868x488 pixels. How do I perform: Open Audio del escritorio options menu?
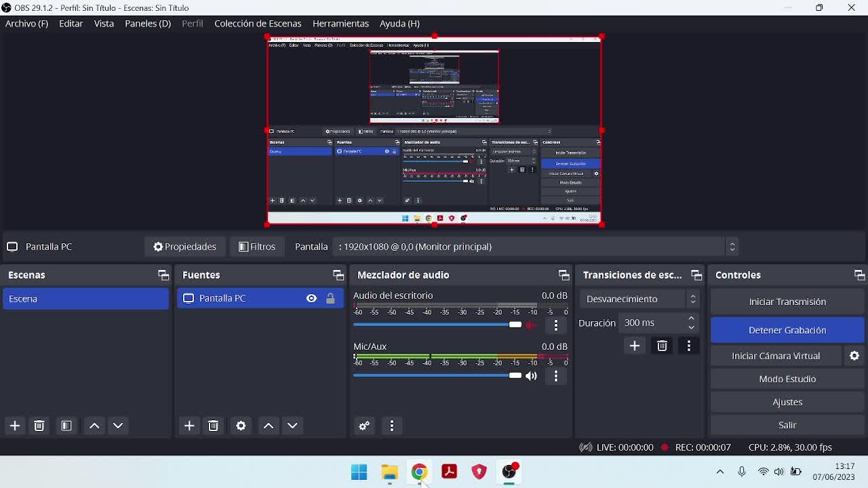coord(556,325)
